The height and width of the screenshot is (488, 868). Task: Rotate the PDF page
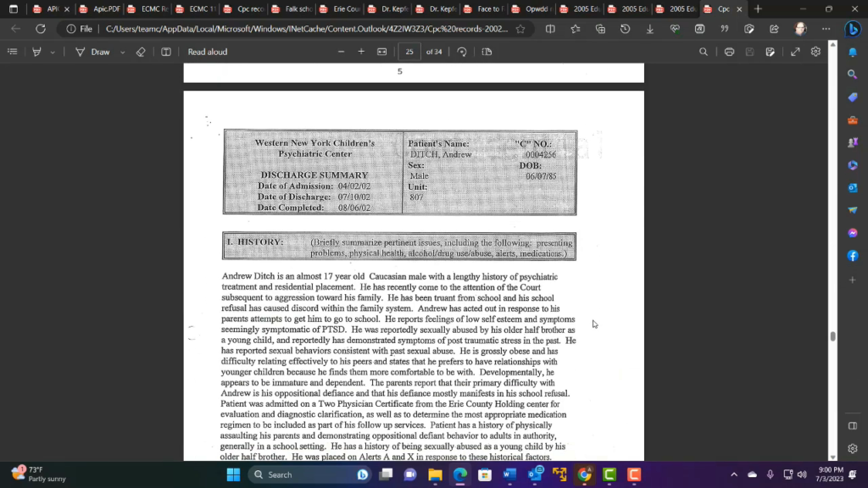click(x=462, y=52)
